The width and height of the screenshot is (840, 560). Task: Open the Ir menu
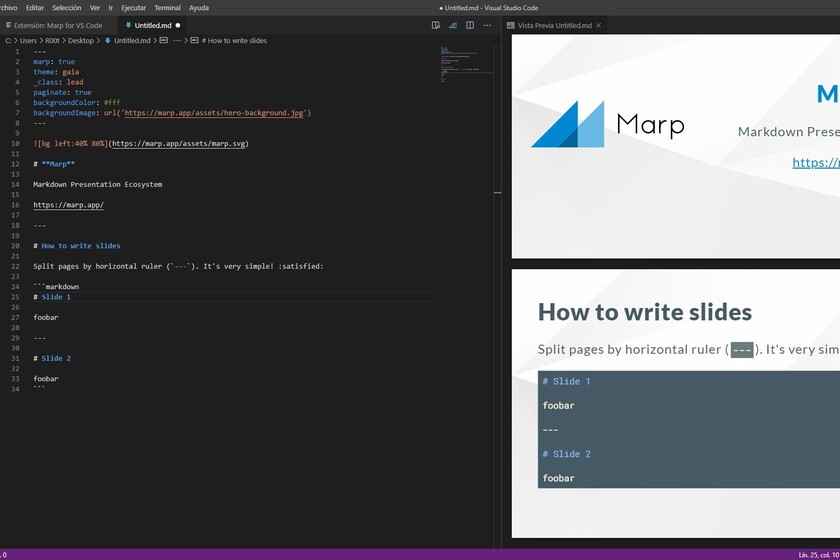[x=111, y=8]
